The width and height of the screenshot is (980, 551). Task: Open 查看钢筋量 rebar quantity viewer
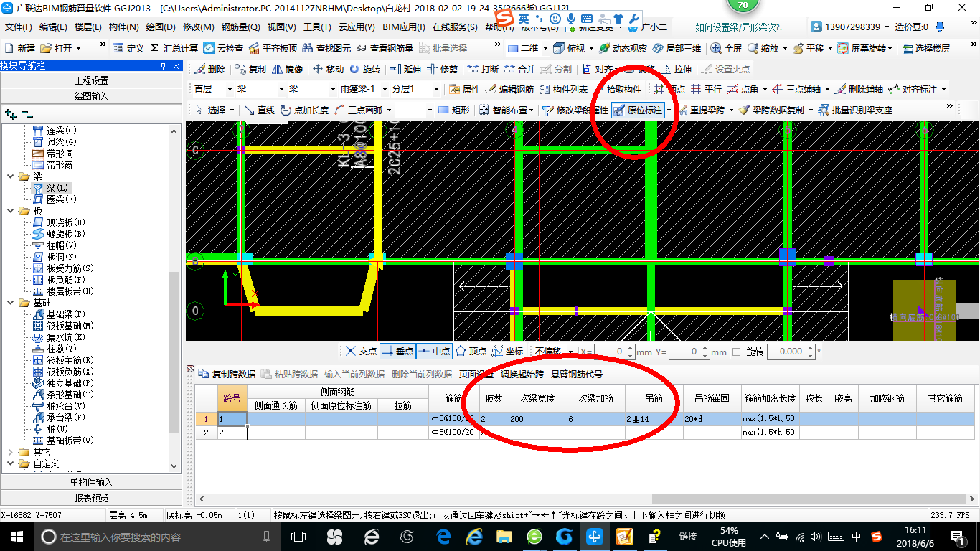tap(384, 48)
